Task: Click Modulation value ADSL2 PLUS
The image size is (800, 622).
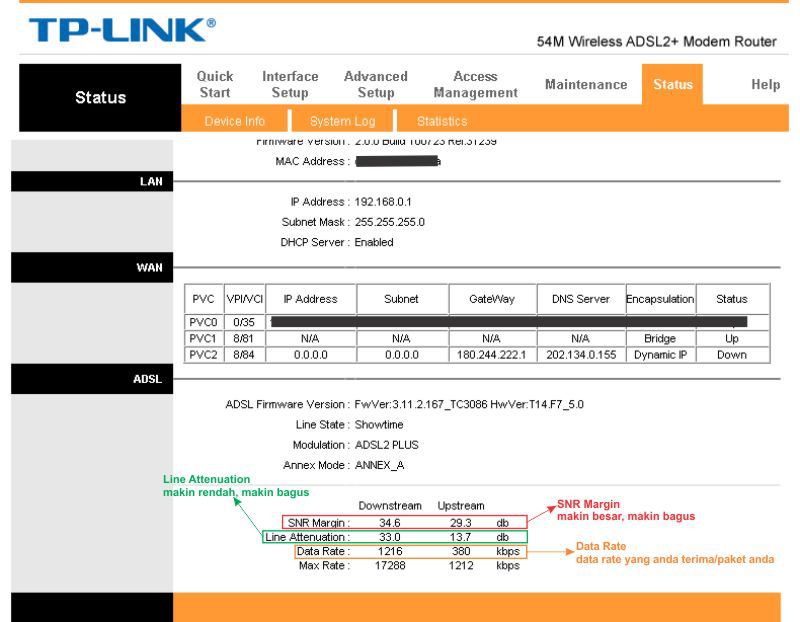Action: (x=386, y=445)
